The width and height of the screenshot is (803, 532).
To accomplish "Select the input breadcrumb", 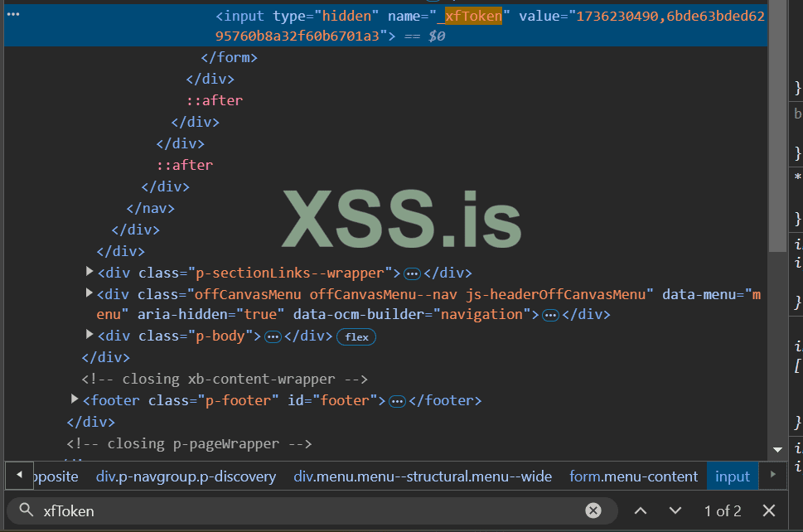I will tap(733, 476).
